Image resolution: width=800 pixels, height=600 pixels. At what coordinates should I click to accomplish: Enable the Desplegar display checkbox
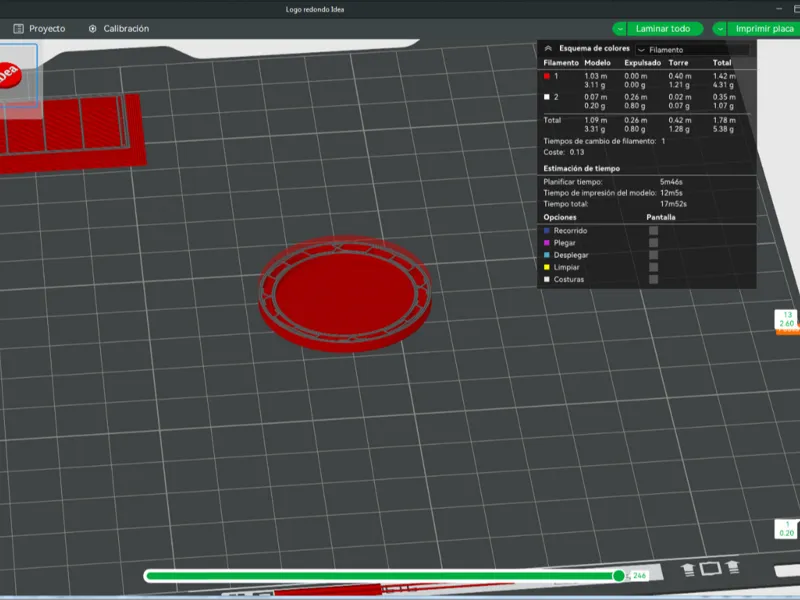click(x=653, y=255)
